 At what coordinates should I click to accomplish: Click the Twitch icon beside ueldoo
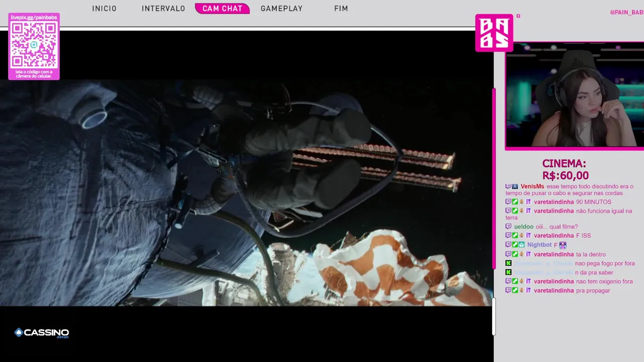point(508,227)
